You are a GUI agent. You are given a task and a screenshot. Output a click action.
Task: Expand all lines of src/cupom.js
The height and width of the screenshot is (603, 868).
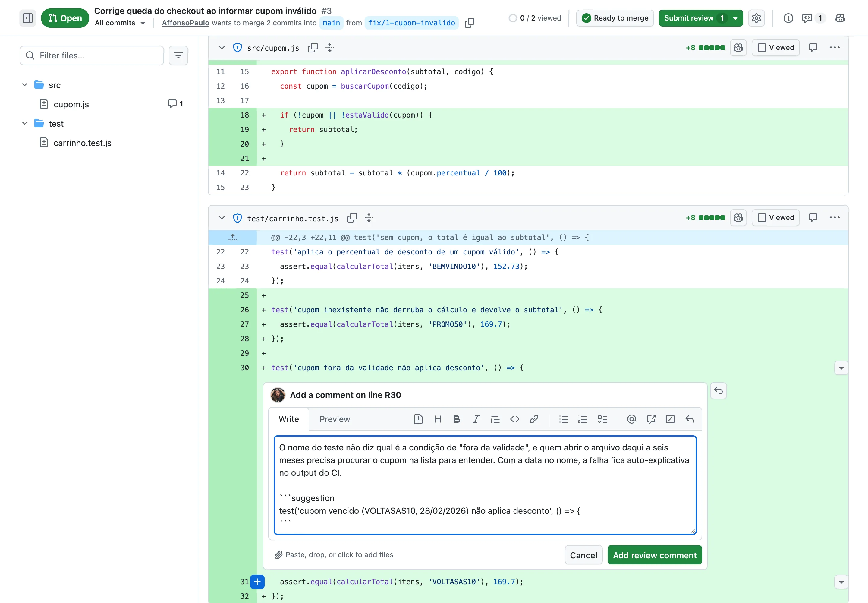(x=330, y=48)
